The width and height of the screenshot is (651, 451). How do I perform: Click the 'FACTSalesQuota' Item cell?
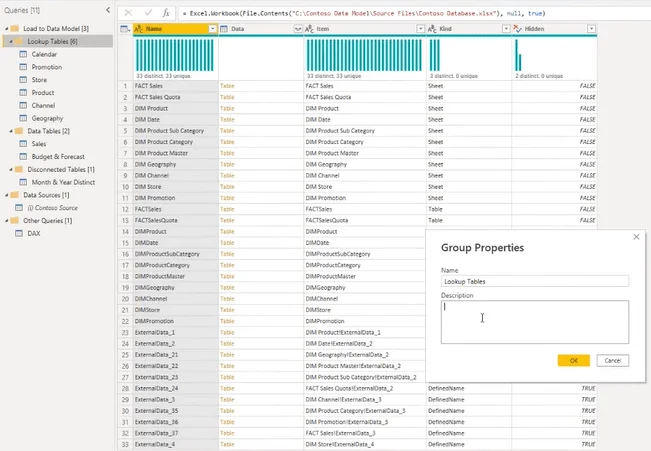click(365, 220)
